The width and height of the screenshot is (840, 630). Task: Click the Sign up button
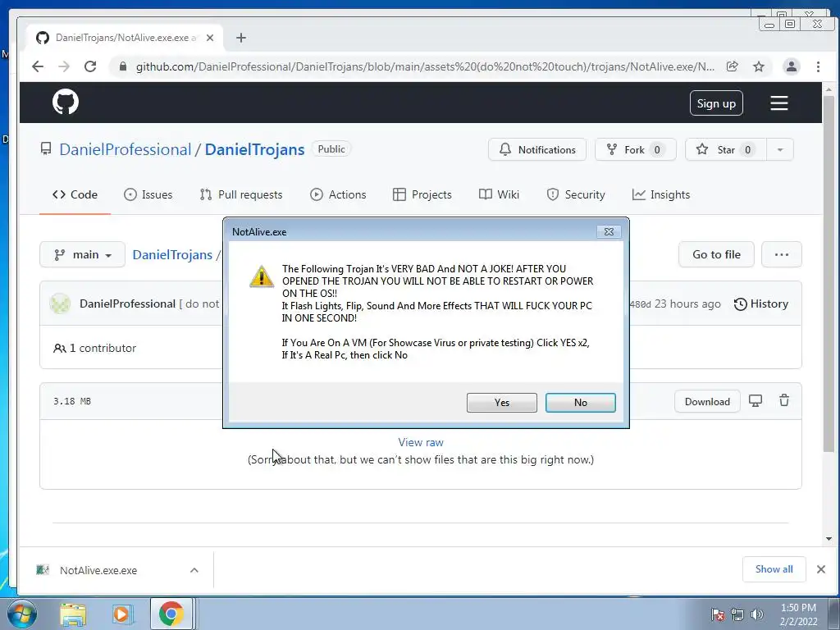coord(716,103)
